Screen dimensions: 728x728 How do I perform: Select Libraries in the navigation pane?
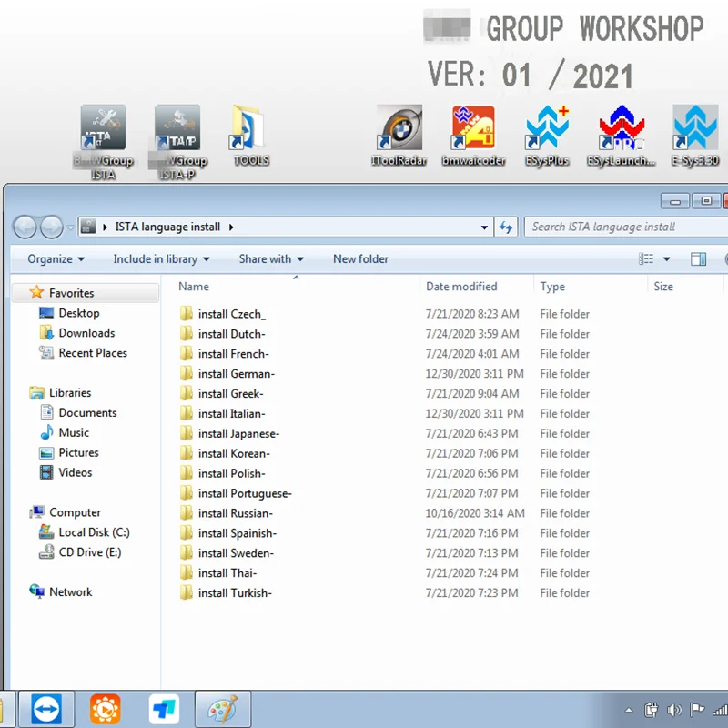(70, 393)
